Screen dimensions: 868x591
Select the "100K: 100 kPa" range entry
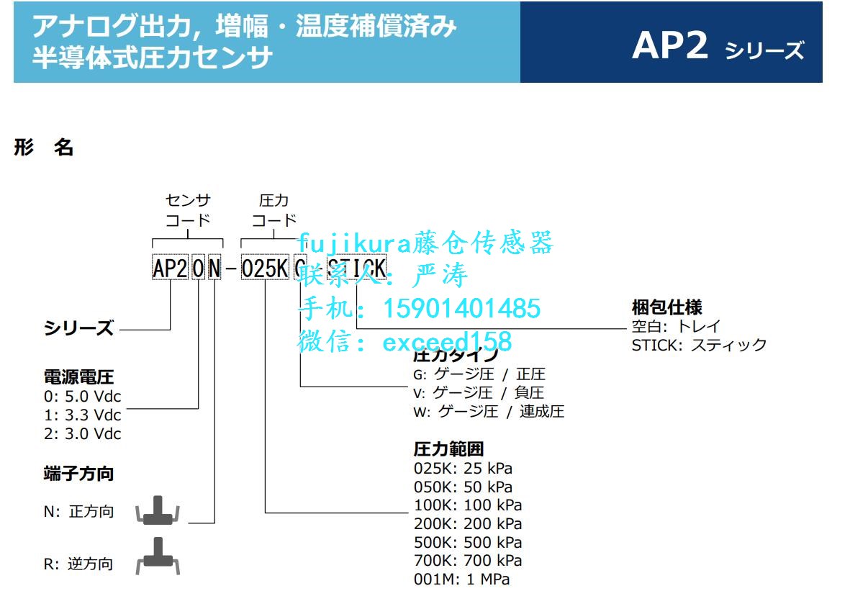coord(468,505)
